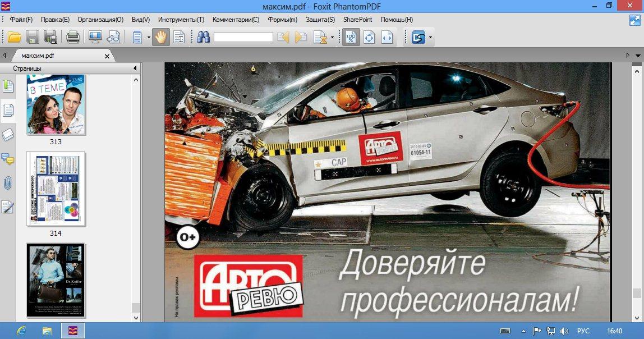Open the Layers panel icon in sidebar
Image resolution: width=644 pixels, height=339 pixels.
pyautogui.click(x=8, y=135)
